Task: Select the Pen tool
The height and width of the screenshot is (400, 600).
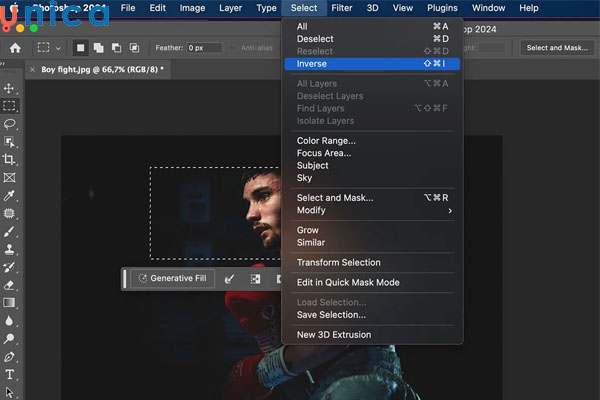Action: point(10,357)
